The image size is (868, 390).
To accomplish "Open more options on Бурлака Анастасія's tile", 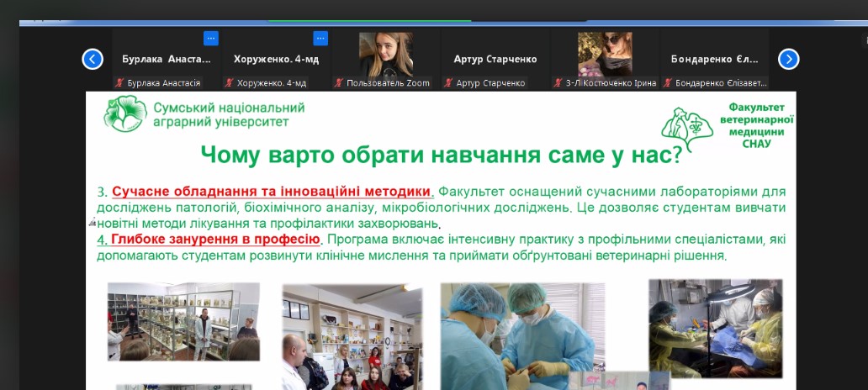I will click(211, 38).
